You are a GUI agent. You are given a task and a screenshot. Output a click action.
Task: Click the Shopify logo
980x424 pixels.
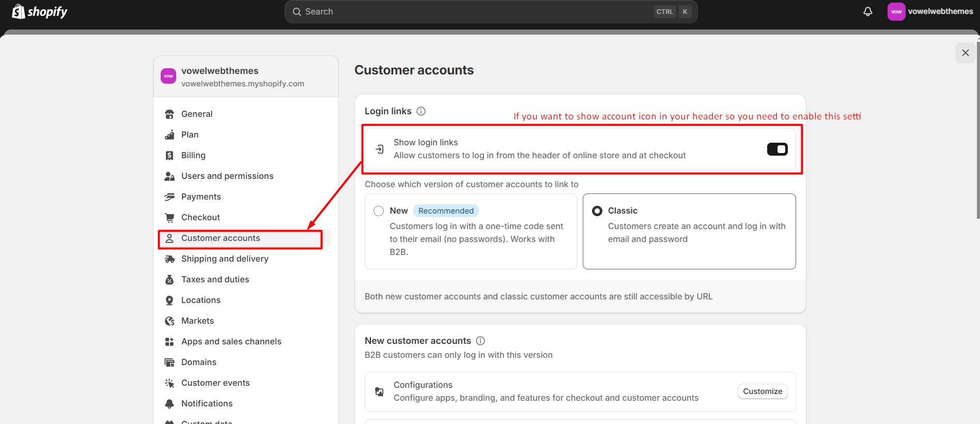pyautogui.click(x=40, y=11)
